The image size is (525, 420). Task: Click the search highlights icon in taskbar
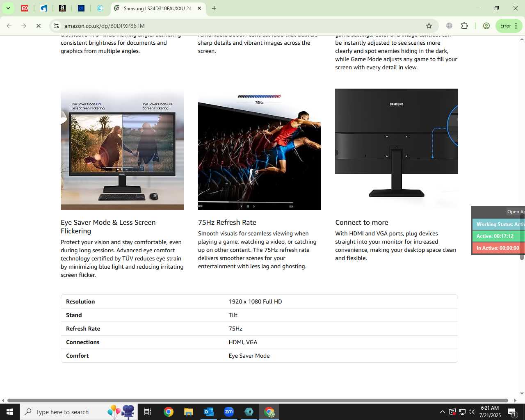coord(121,412)
